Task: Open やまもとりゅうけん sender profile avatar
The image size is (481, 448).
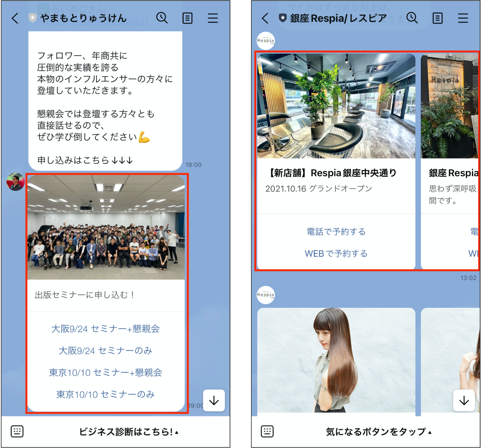Action: tap(15, 182)
